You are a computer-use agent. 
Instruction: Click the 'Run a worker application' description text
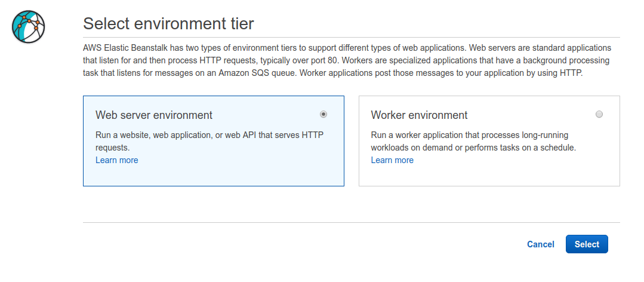473,141
